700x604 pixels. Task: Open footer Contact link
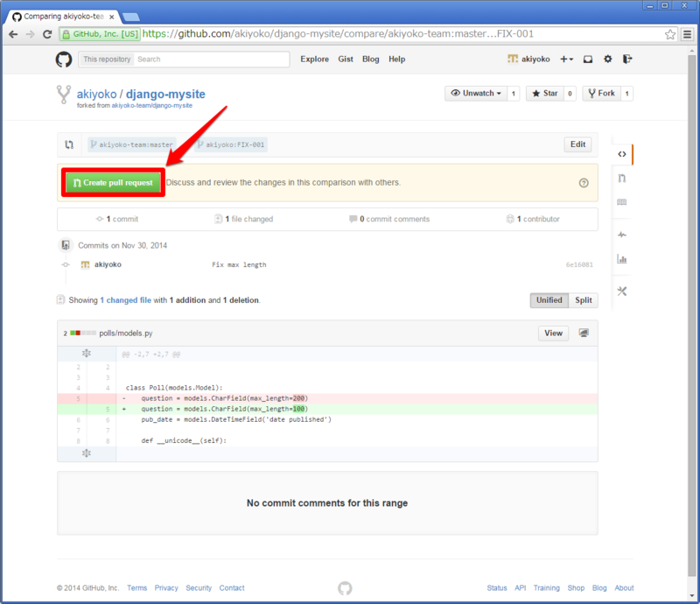pyautogui.click(x=232, y=588)
